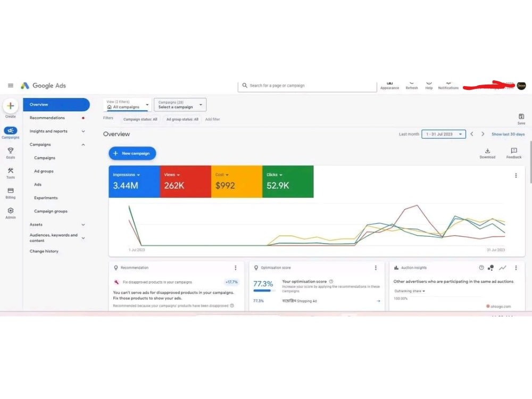
Task: Open the Clicks metric dropdown
Action: point(274,174)
